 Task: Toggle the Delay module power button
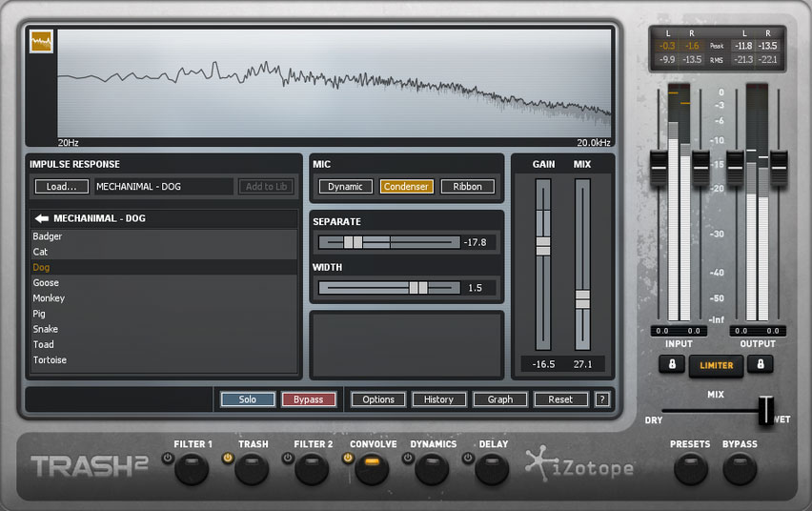[467, 459]
